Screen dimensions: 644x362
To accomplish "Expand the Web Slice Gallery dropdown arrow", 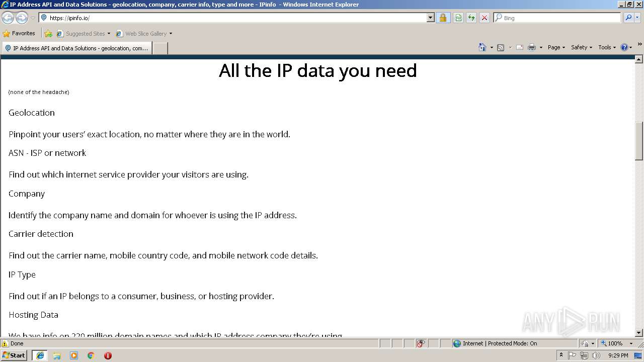I will [171, 34].
